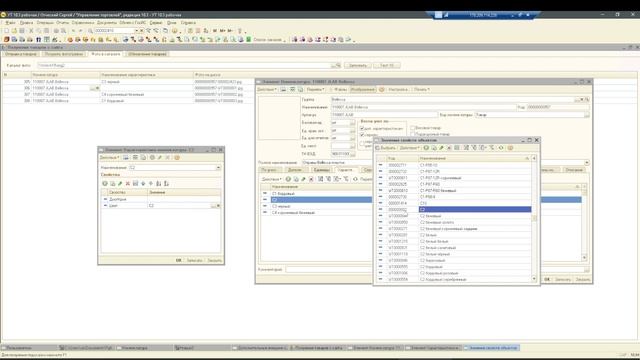Switch to the Фото в каталоге tab
Screen dimensions: 640x360
coord(106,54)
